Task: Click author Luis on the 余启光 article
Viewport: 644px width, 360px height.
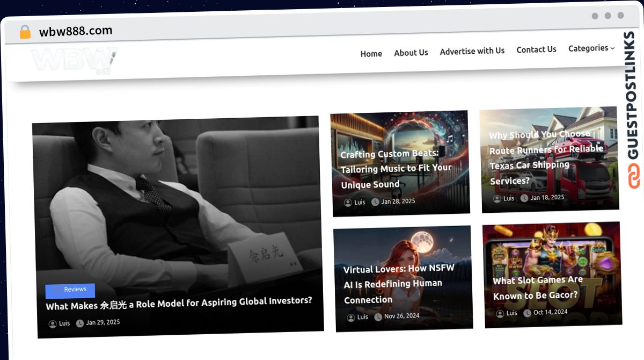Action: [x=64, y=323]
